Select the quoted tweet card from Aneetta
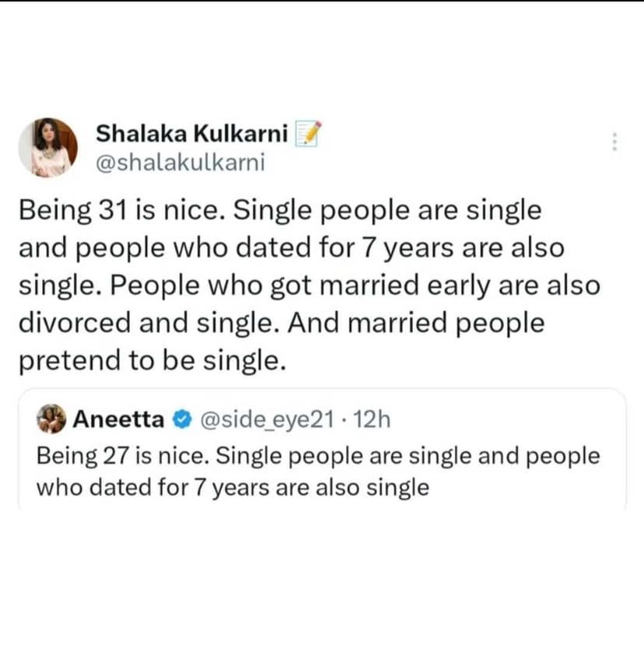 pos(322,451)
